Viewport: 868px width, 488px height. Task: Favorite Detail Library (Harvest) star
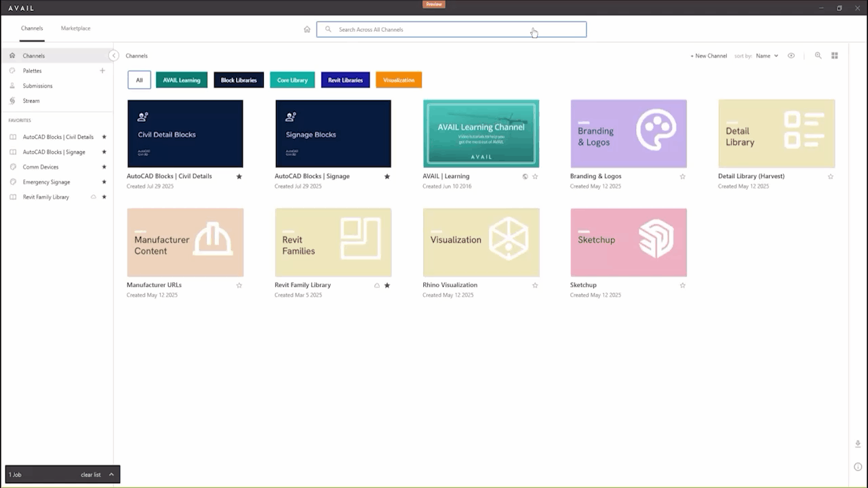pos(831,176)
